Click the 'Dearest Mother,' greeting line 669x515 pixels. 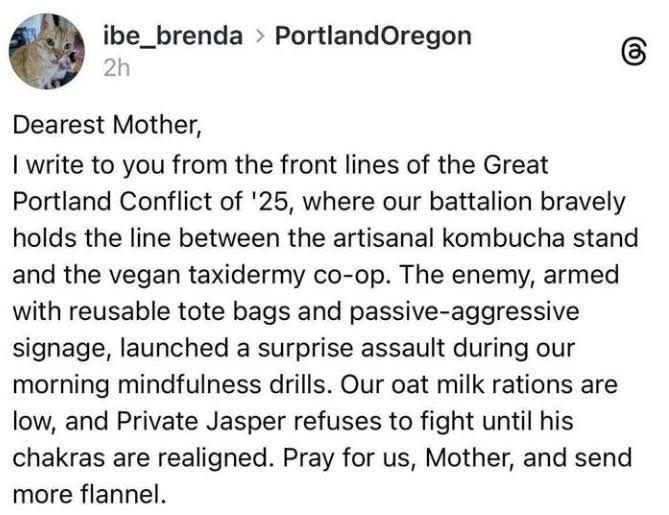pos(93,127)
